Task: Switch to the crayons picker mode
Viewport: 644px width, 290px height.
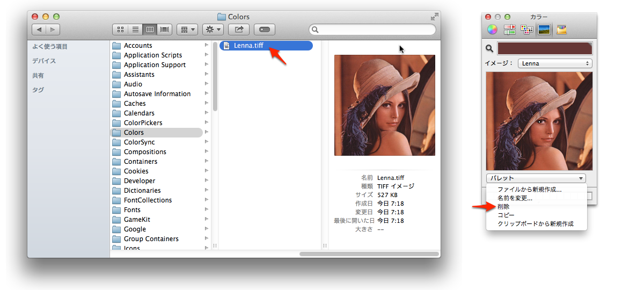Action: coord(562,30)
